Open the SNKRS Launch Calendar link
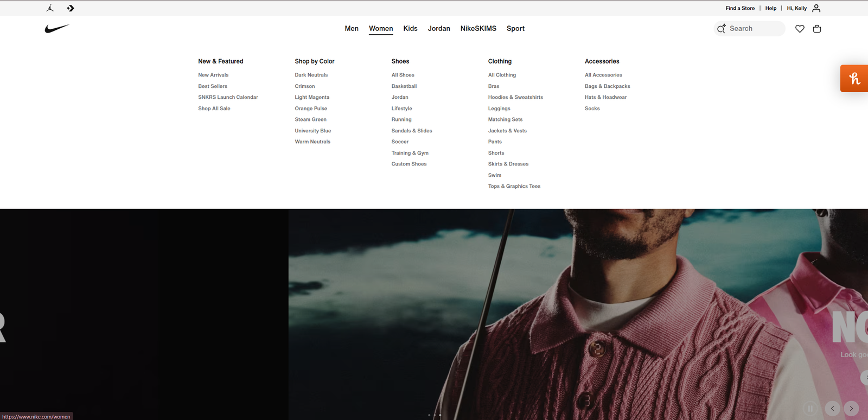Image resolution: width=868 pixels, height=420 pixels. (x=228, y=98)
